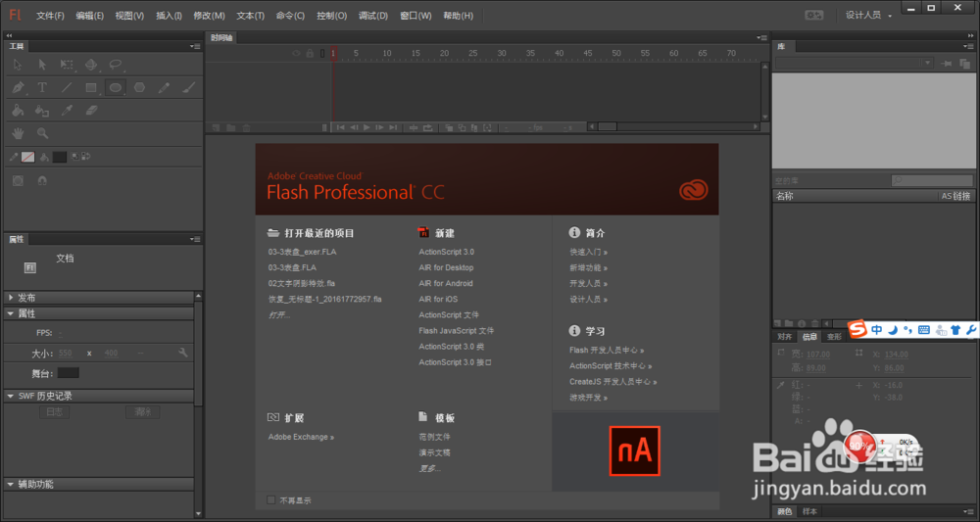Select the Hand tool

tap(18, 133)
